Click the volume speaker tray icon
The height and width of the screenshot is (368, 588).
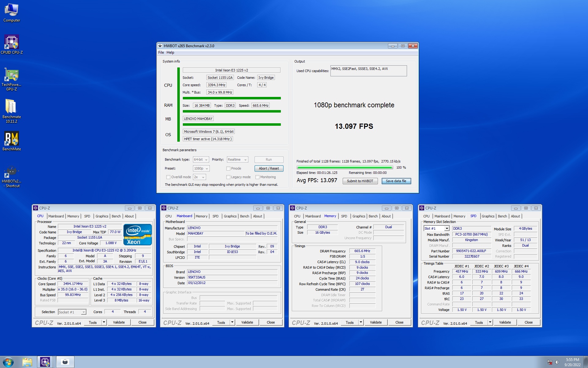click(557, 362)
